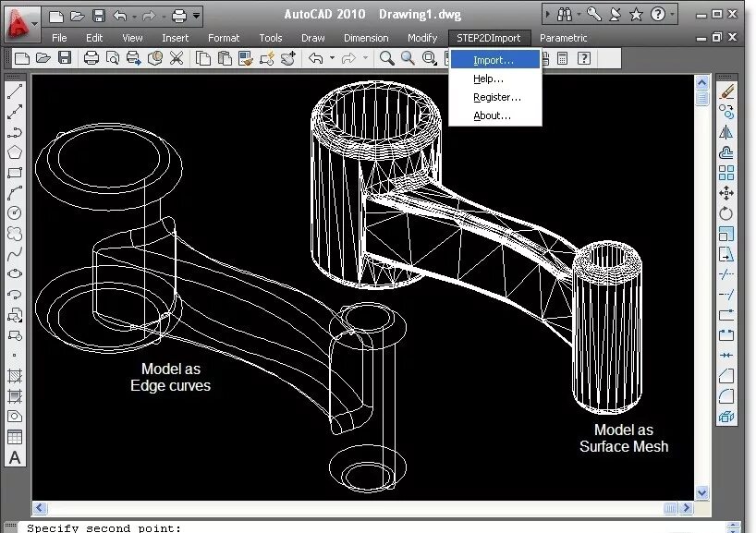Click the Favorites star icon in title bar
The height and width of the screenshot is (533, 756).
[x=636, y=15]
